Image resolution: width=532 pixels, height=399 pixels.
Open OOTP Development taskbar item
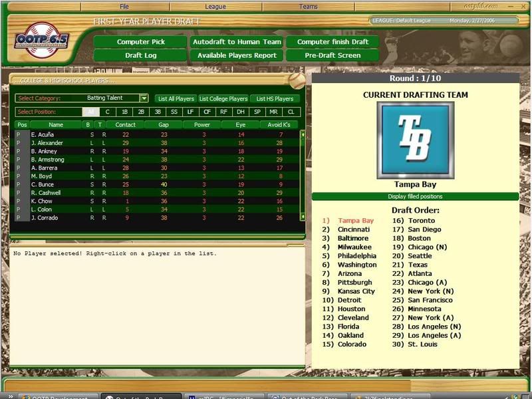[x=59, y=396]
